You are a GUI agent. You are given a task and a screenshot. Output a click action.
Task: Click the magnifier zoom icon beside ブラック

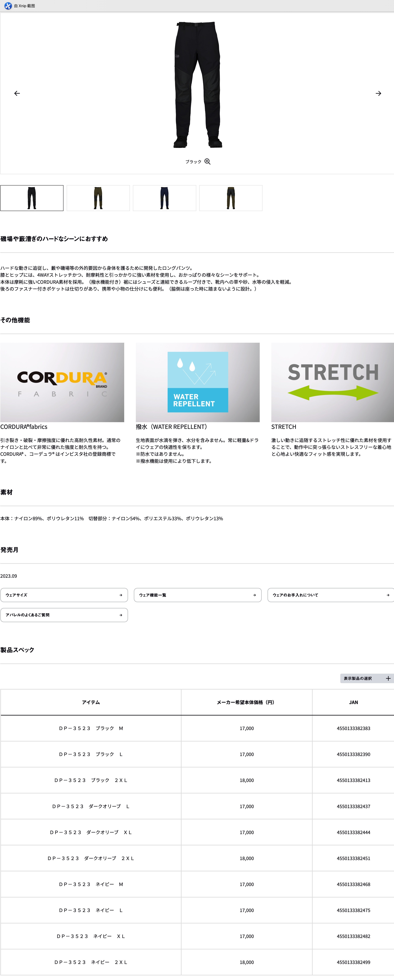(x=207, y=161)
